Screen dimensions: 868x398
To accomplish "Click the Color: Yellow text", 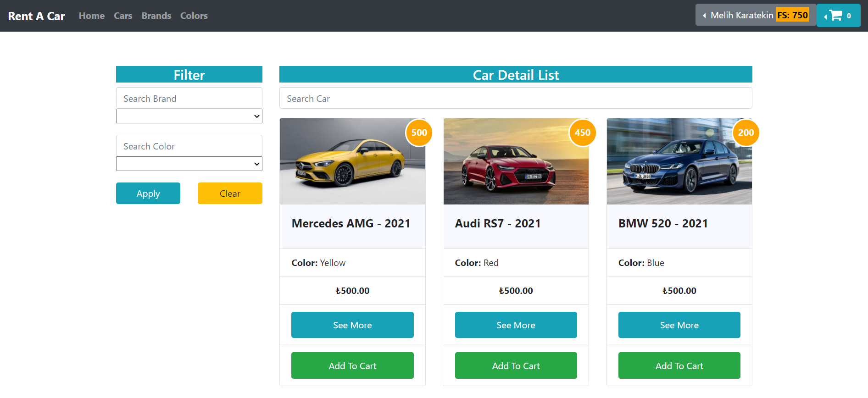I will (318, 263).
